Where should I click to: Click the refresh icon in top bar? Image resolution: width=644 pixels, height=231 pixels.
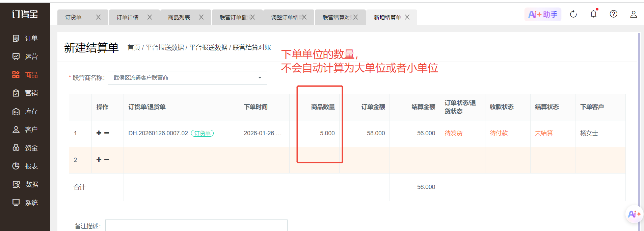(x=573, y=14)
